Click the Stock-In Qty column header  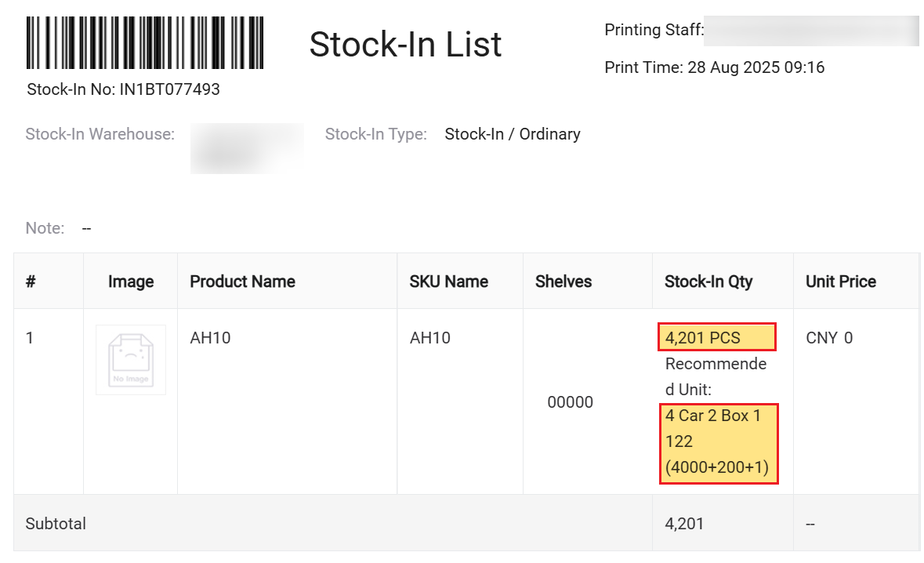click(708, 281)
